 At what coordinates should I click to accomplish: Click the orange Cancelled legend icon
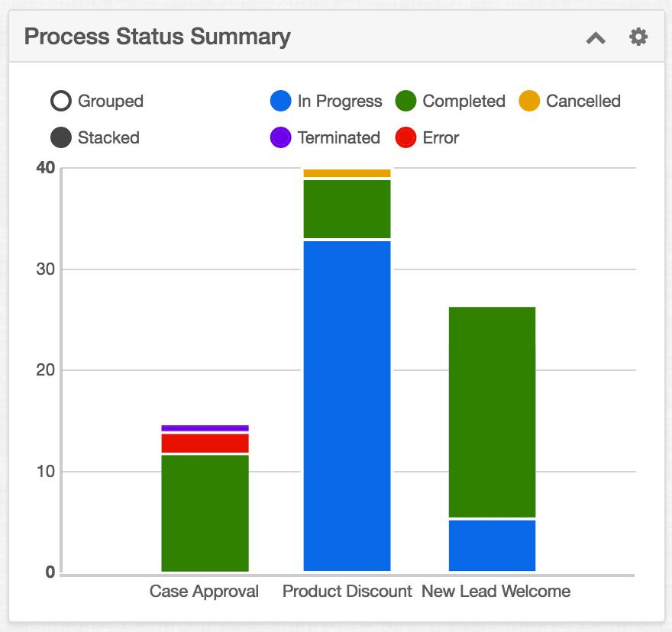(528, 101)
